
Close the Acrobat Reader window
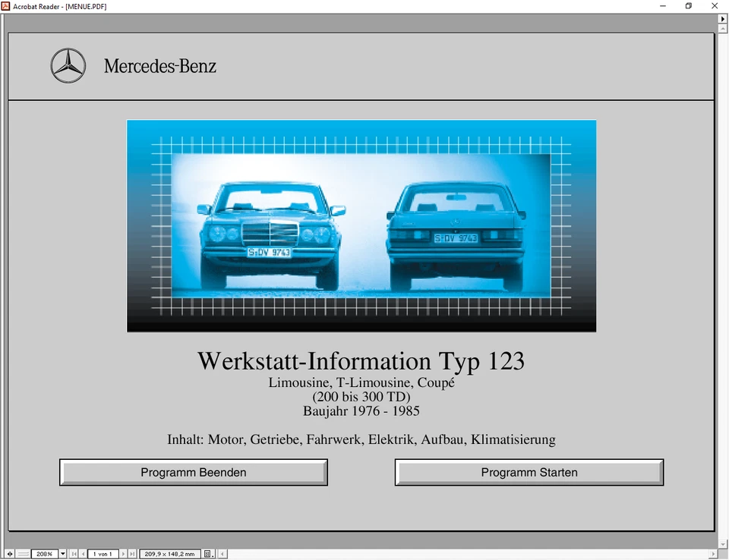[x=715, y=6]
